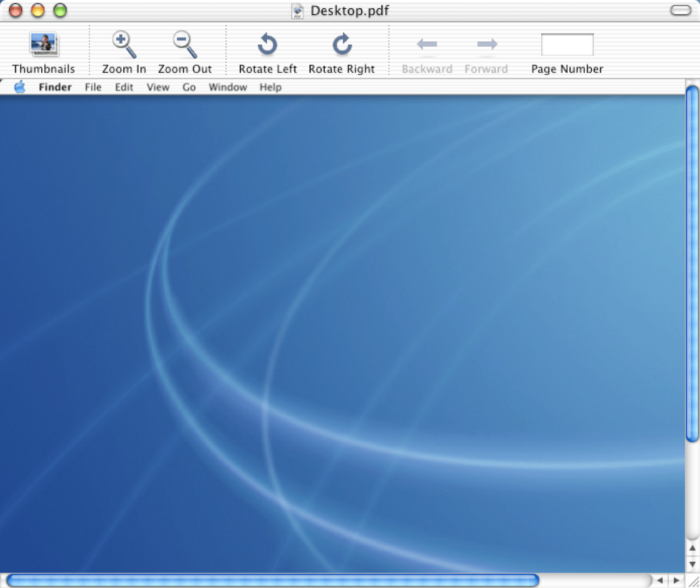The height and width of the screenshot is (588, 700).
Task: Click the scroll right arrow
Action: coord(676,580)
